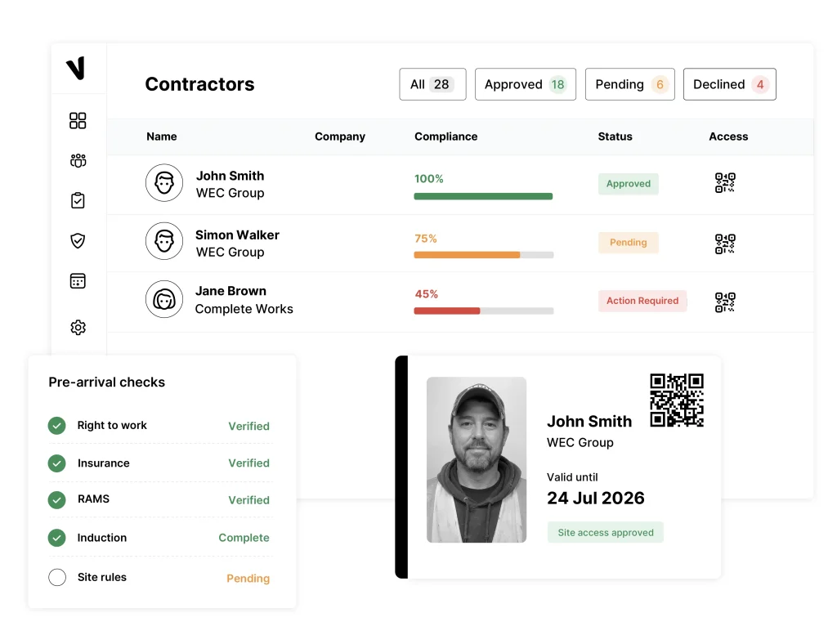Viewport: 837px width, 644px height.
Task: Click the Insurance green checkmark
Action: tap(57, 463)
